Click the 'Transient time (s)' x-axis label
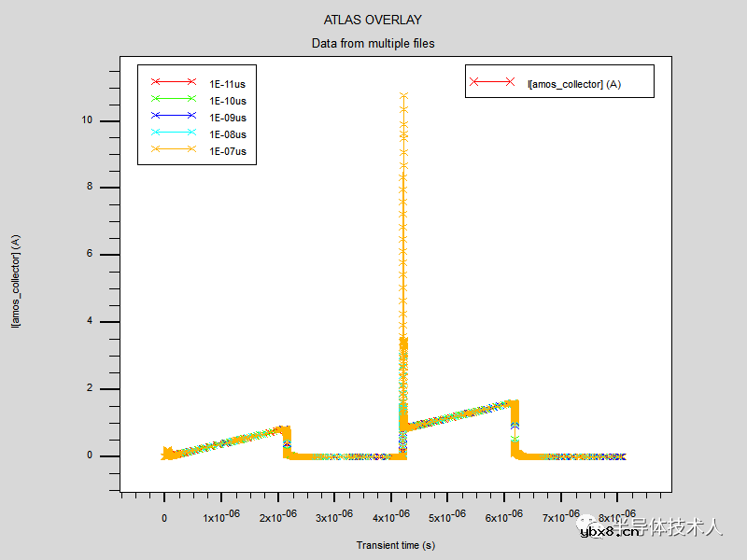This screenshot has width=747, height=560. coord(395,545)
